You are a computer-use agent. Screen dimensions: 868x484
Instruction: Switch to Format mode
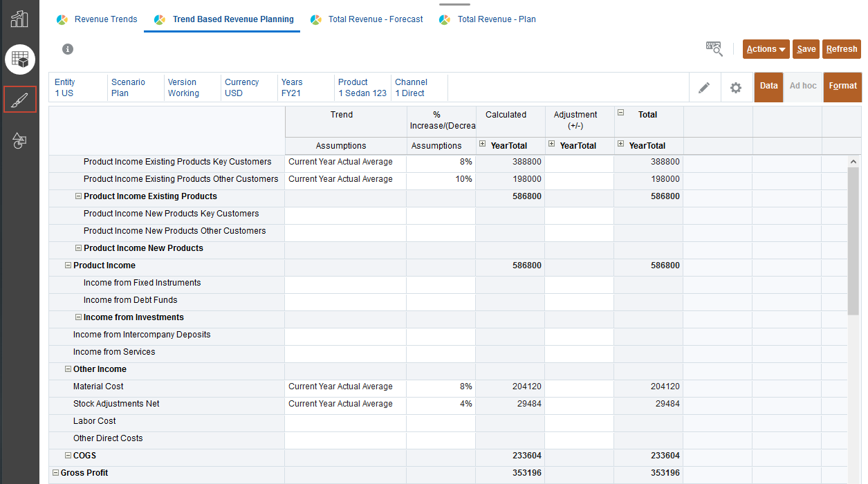pos(842,86)
